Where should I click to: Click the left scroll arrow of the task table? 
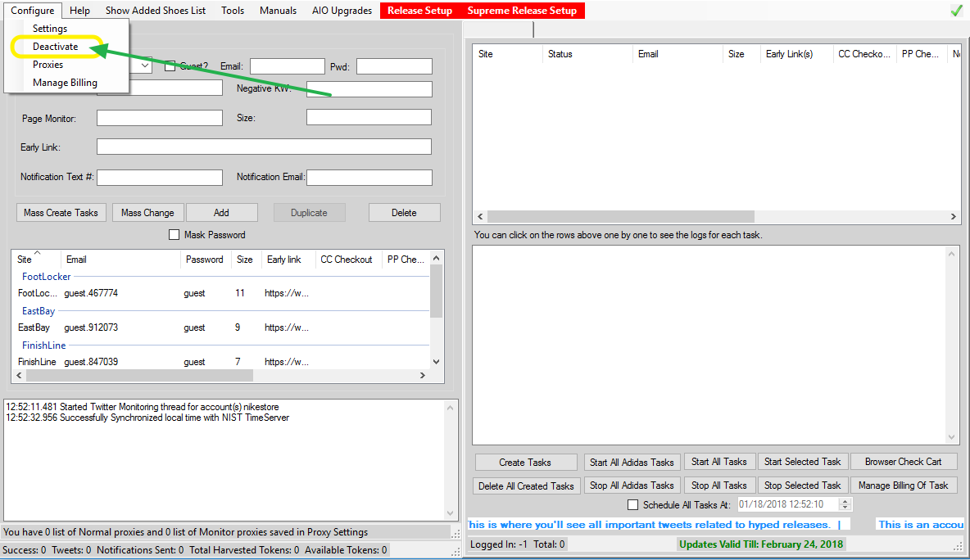tap(479, 217)
